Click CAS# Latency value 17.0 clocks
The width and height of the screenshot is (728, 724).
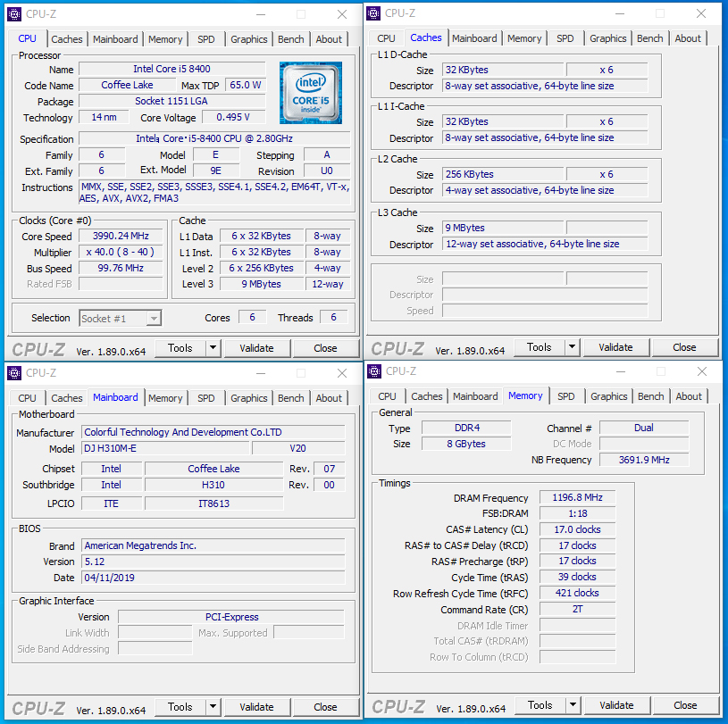(577, 529)
